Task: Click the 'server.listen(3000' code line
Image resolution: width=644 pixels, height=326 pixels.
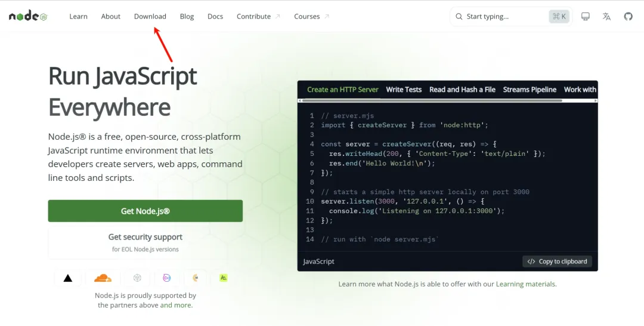Action: 402,201
